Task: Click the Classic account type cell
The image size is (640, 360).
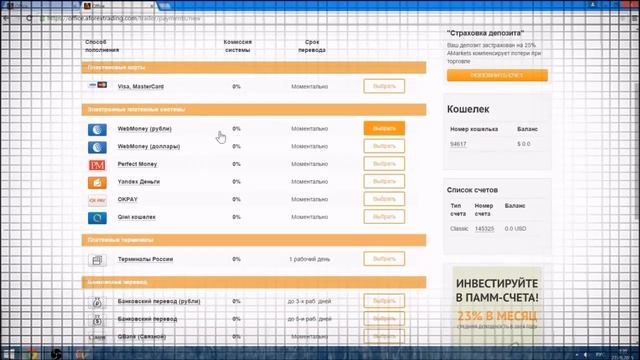Action: tap(459, 229)
